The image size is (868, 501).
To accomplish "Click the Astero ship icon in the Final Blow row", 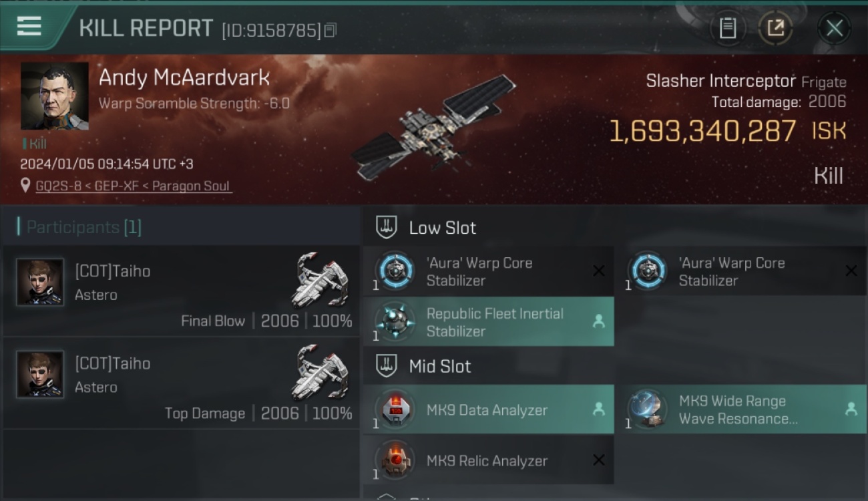I will 320,279.
